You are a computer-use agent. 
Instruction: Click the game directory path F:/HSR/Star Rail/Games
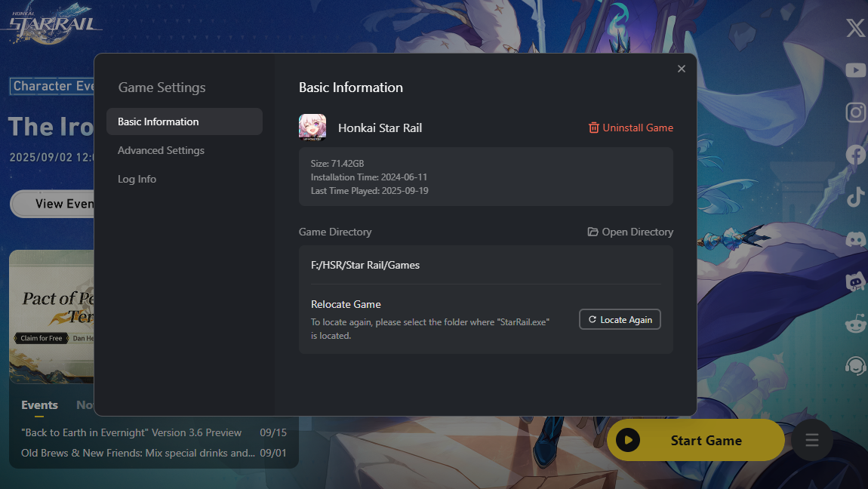click(x=365, y=265)
